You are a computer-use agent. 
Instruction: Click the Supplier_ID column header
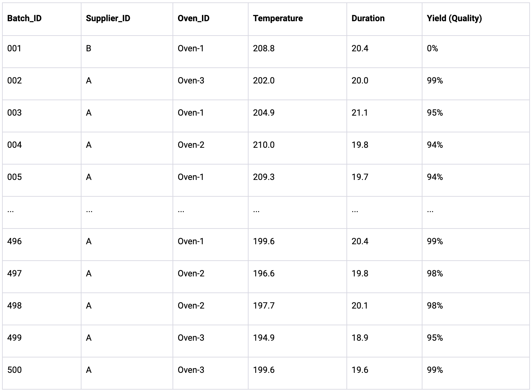[x=108, y=18]
